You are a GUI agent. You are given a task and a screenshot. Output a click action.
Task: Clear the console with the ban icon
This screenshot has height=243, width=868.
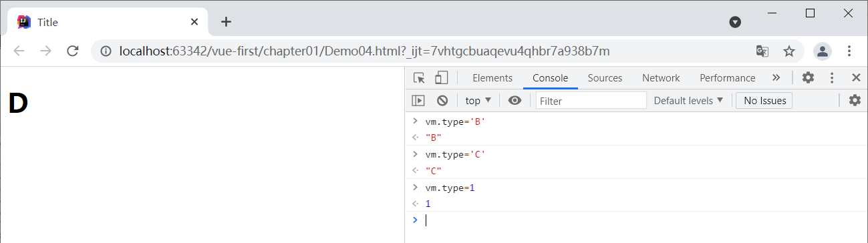tap(442, 101)
